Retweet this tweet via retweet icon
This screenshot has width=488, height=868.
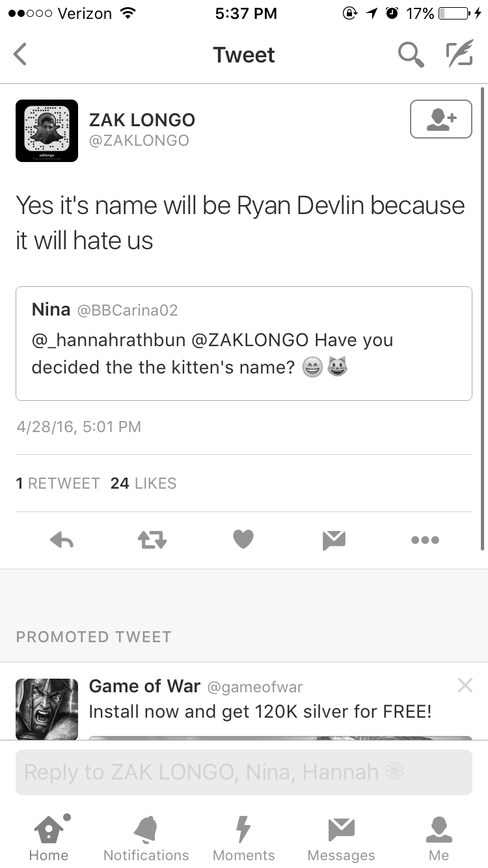[153, 539]
